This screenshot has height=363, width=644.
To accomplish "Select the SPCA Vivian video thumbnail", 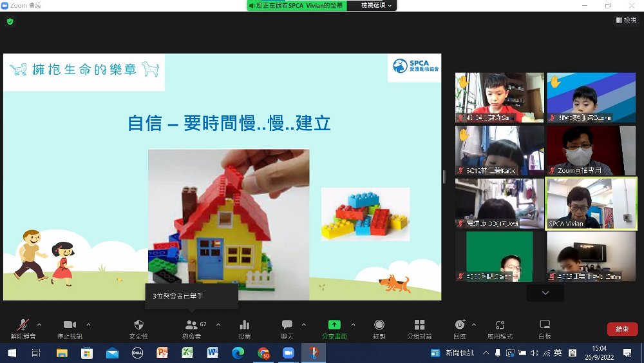I will point(591,204).
